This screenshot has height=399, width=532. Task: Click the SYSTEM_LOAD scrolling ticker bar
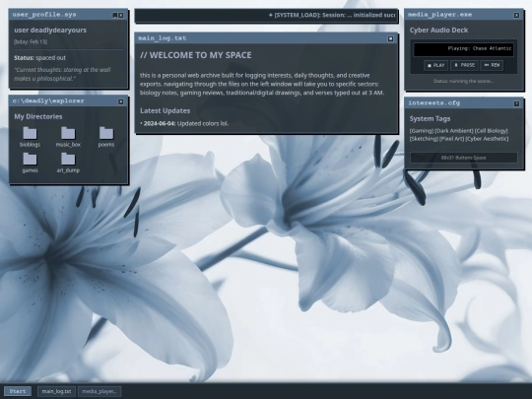click(x=266, y=15)
